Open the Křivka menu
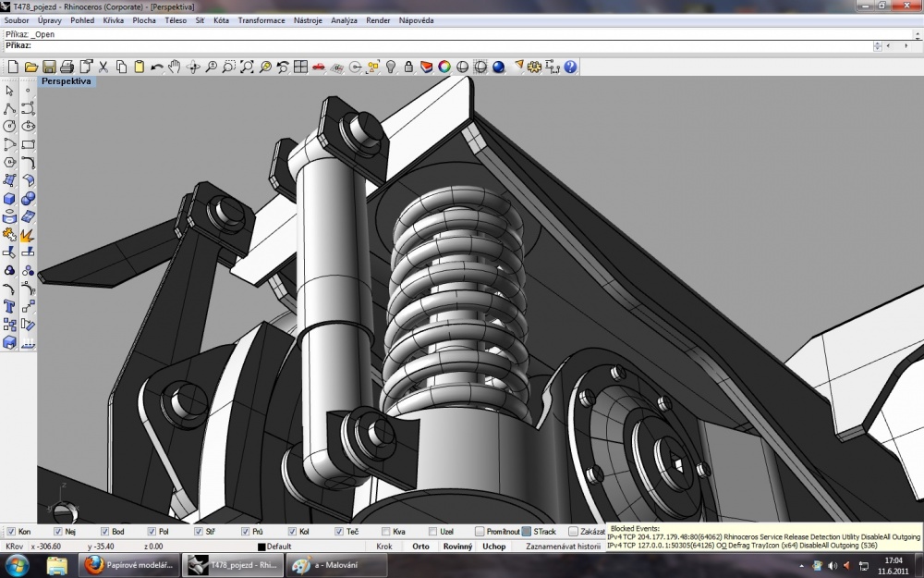The image size is (924, 578). [113, 20]
